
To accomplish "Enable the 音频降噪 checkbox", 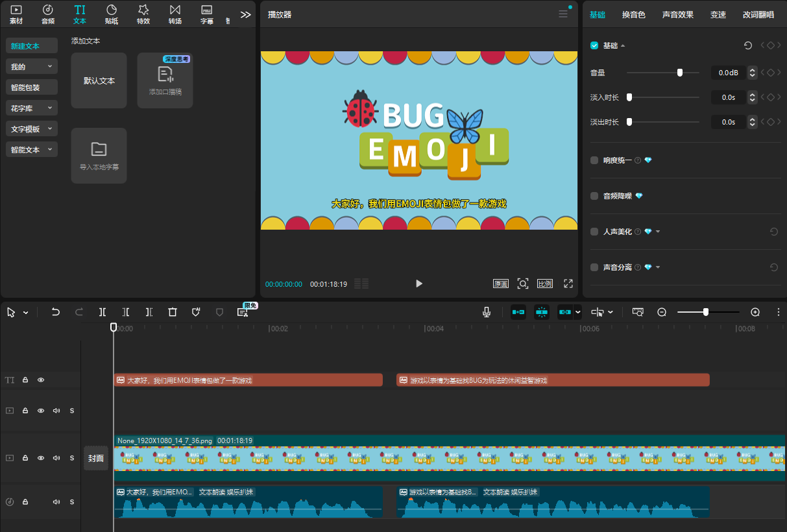I will pyautogui.click(x=594, y=196).
